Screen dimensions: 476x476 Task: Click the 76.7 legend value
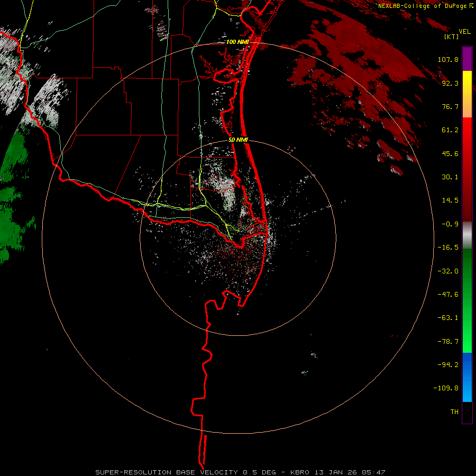[450, 106]
